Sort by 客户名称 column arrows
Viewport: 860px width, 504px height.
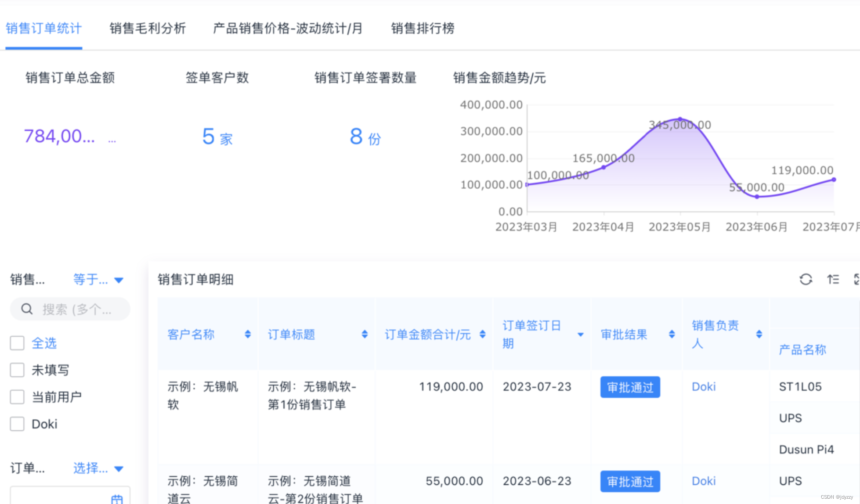click(248, 335)
